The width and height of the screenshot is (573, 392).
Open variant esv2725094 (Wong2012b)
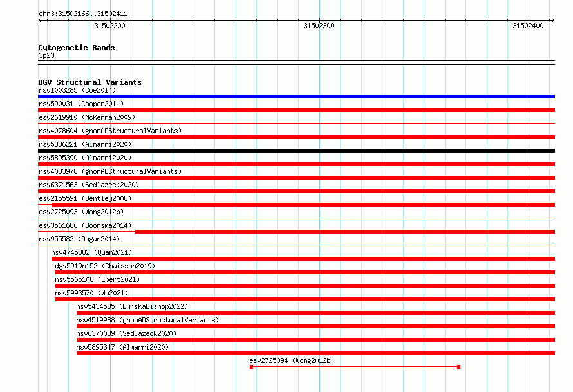(x=292, y=360)
